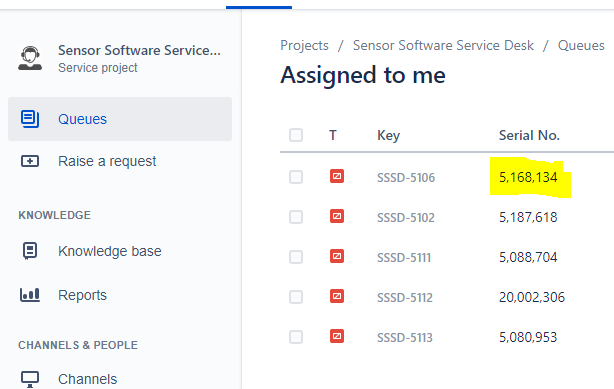The height and width of the screenshot is (389, 614).
Task: Open issue key SSSD-5106
Action: [406, 178]
